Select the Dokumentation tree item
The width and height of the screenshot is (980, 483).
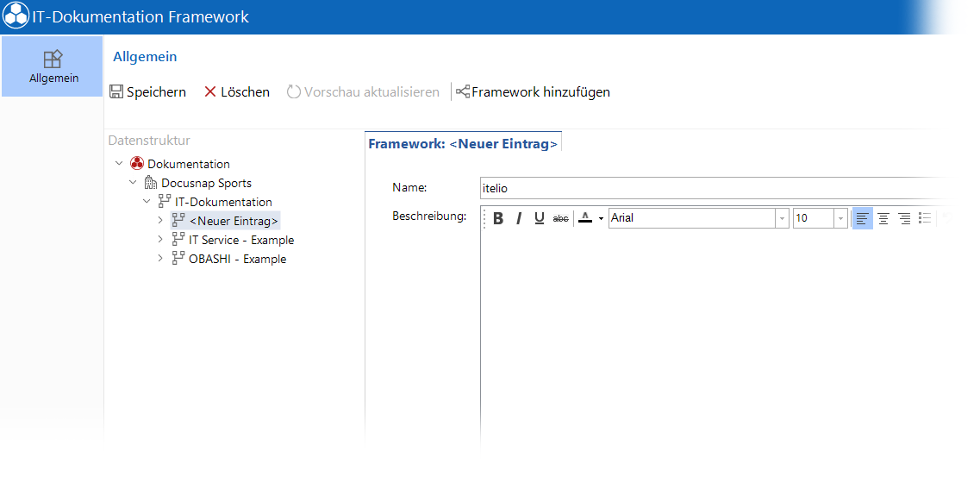pyautogui.click(x=189, y=164)
